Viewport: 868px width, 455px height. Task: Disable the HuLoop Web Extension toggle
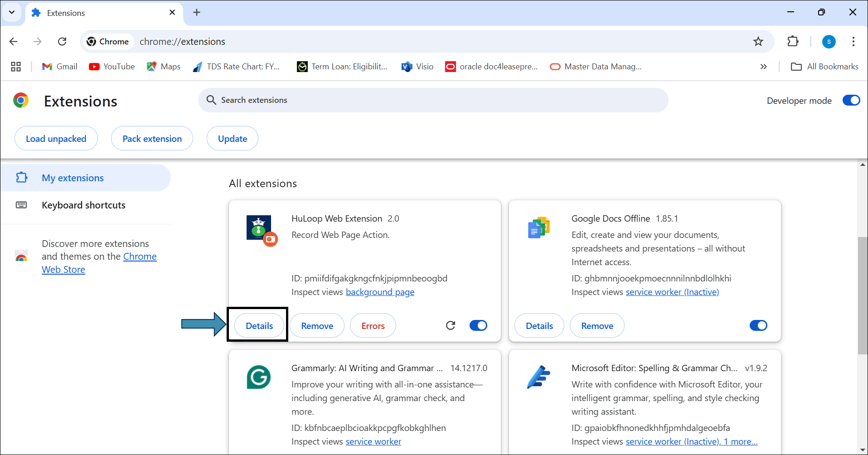click(x=478, y=325)
